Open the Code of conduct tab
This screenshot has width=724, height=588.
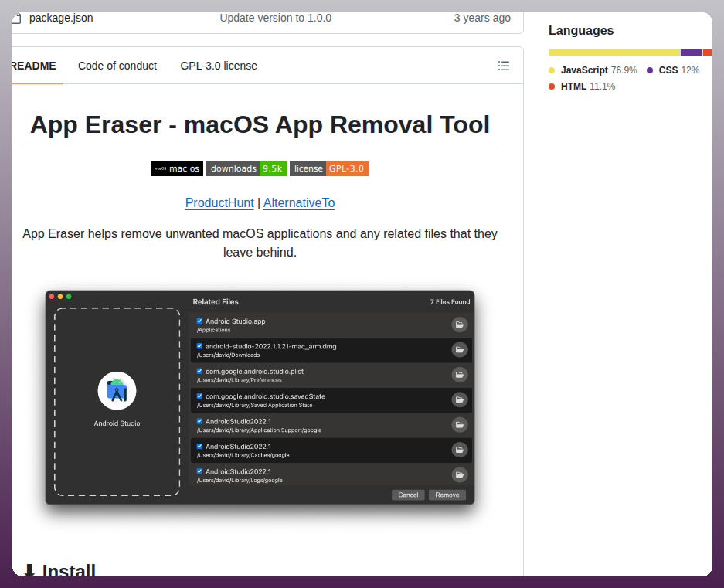click(117, 66)
